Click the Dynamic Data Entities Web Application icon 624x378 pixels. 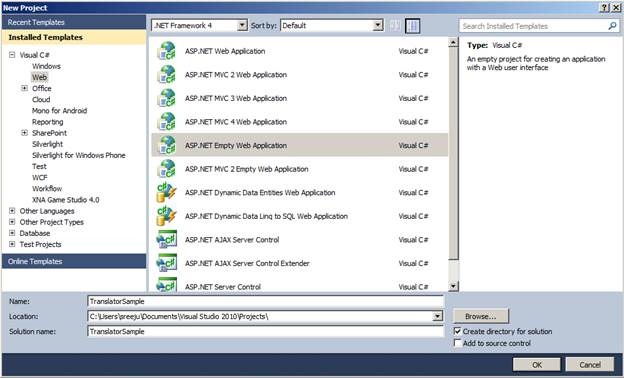pos(167,193)
